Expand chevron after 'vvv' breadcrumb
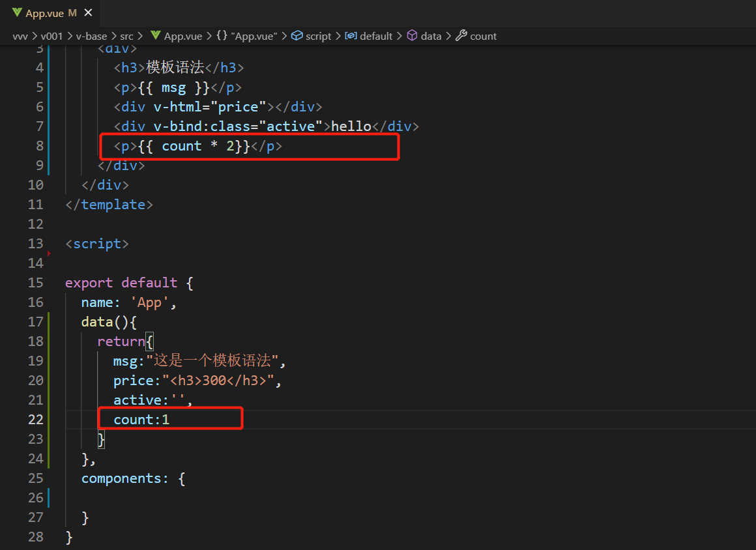 tap(35, 36)
